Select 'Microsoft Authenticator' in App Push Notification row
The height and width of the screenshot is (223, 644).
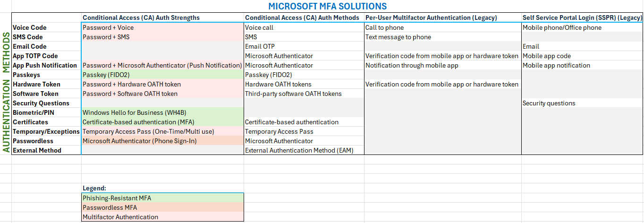point(304,65)
